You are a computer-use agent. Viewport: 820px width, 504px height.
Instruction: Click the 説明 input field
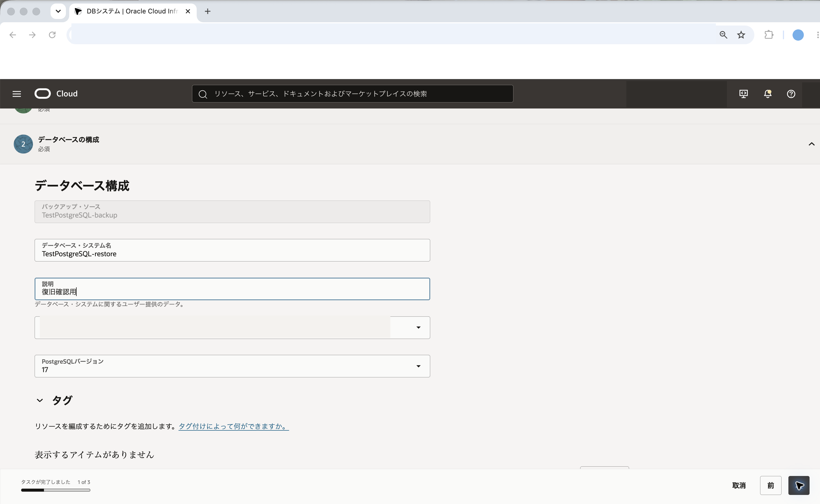tap(232, 289)
